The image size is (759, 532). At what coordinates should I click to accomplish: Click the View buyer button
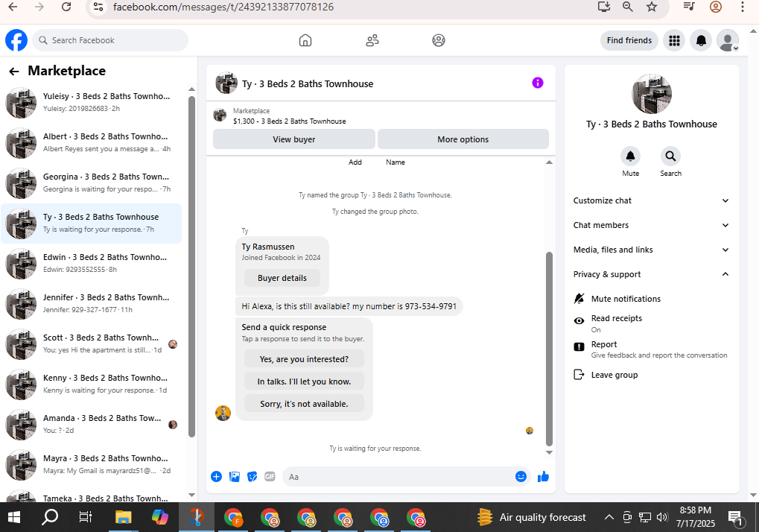(x=293, y=139)
